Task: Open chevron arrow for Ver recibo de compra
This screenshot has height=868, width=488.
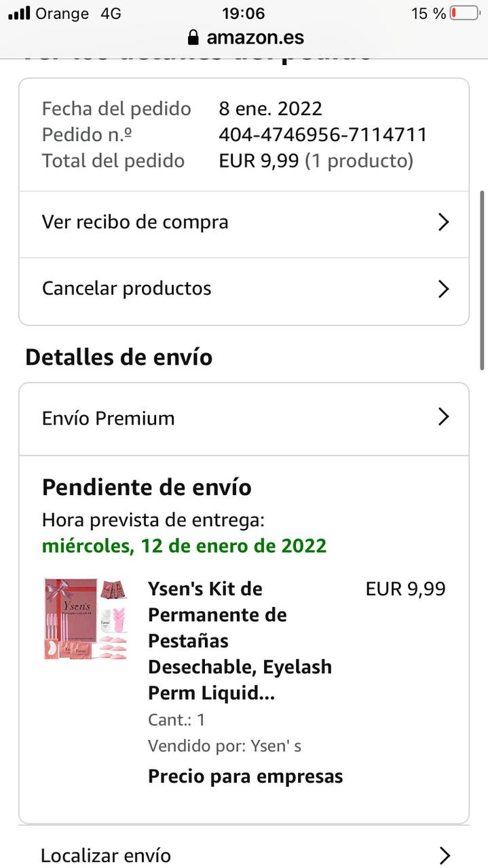Action: [x=444, y=222]
